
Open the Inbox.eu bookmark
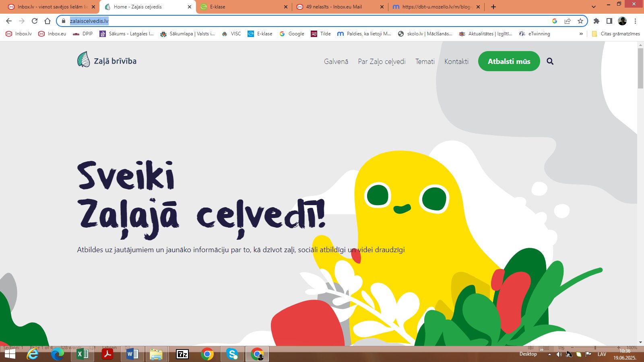[x=52, y=34]
